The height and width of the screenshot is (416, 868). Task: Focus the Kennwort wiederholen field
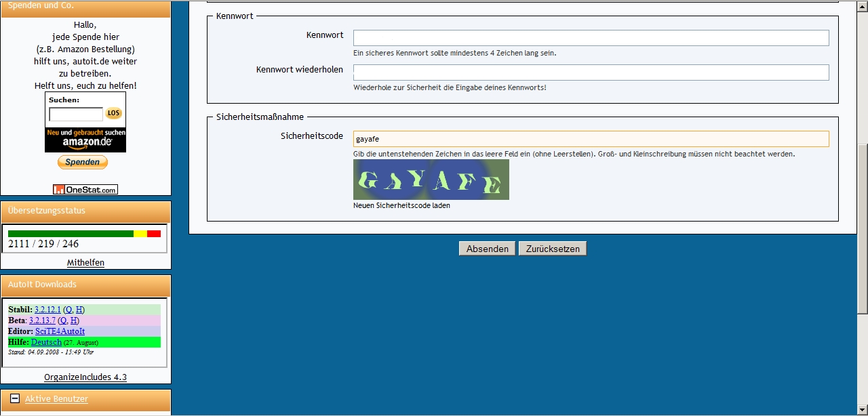pyautogui.click(x=591, y=72)
